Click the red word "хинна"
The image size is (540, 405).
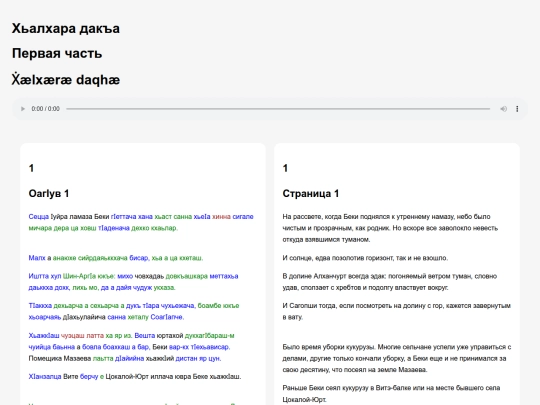221,217
